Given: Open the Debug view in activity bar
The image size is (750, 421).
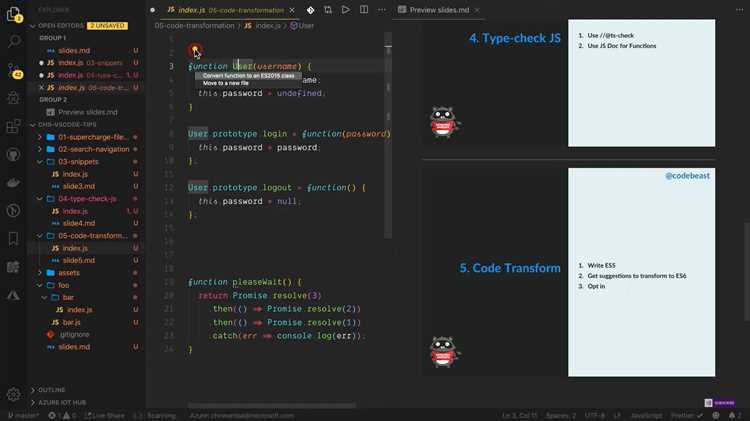Looking at the screenshot, I should (13, 98).
